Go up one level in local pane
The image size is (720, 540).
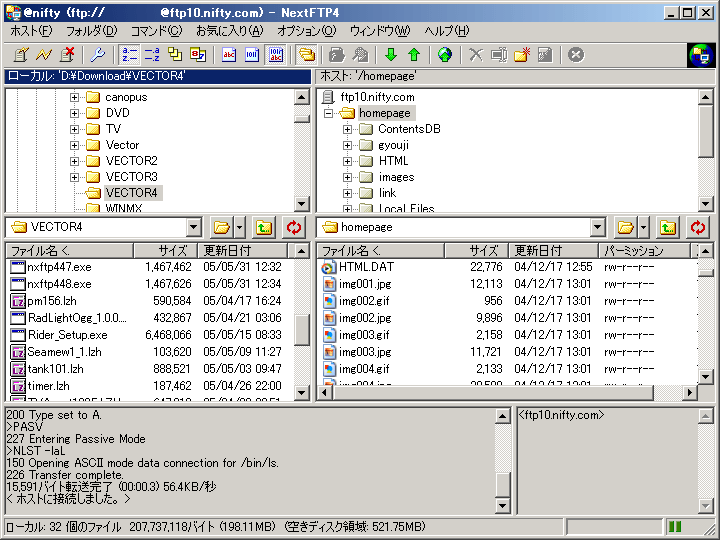point(264,227)
